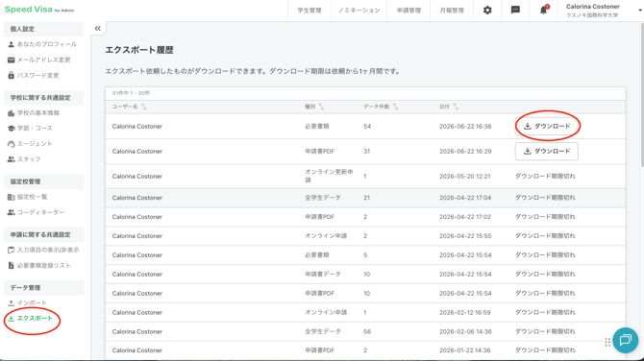Click the 51件中 1 - 30件 count text
This screenshot has height=361, width=644.
131,93
